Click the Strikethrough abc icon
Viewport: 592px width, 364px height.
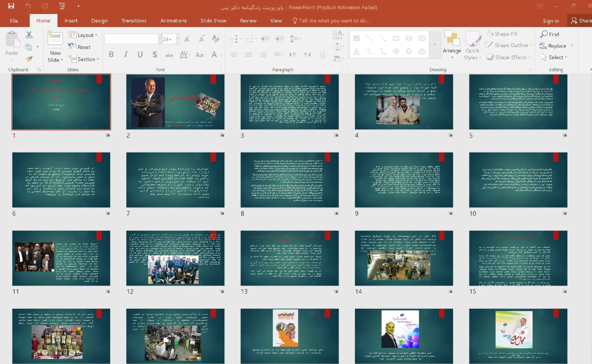pyautogui.click(x=169, y=55)
